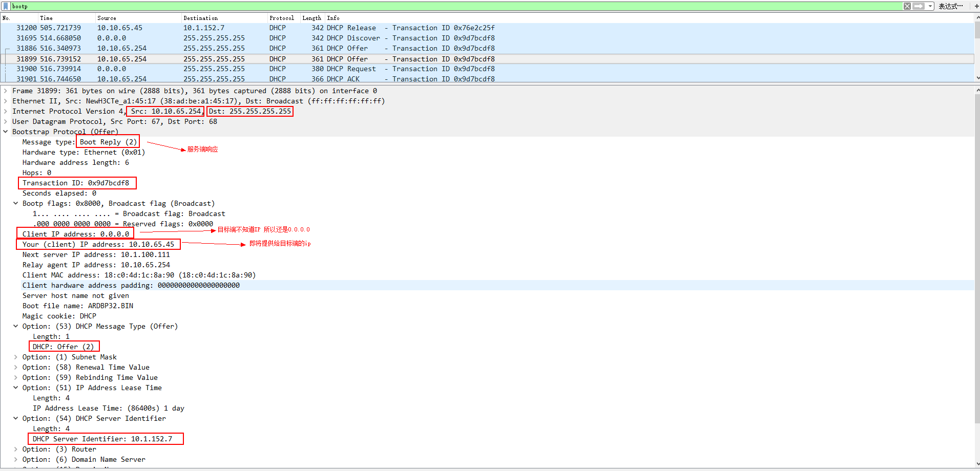Select the Broadcast flag: Broadcast line
The image size is (980, 471).
[x=129, y=214]
